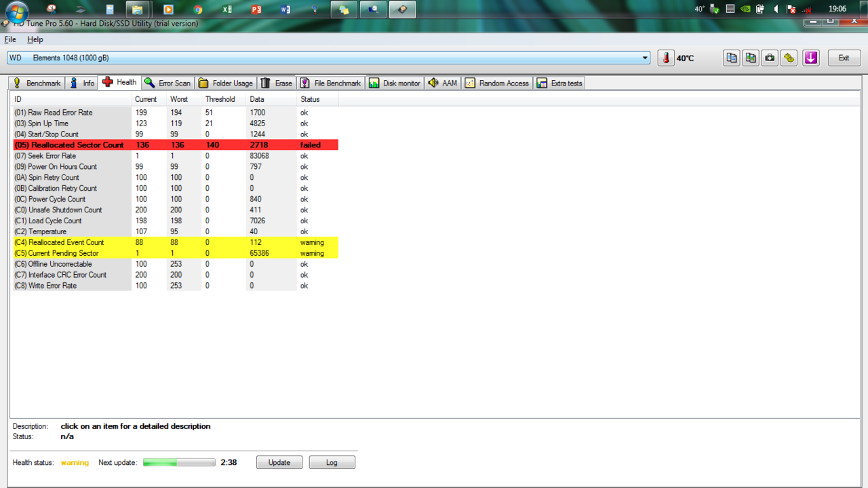Click the Next update progress bar
This screenshot has width=868, height=488.
180,462
